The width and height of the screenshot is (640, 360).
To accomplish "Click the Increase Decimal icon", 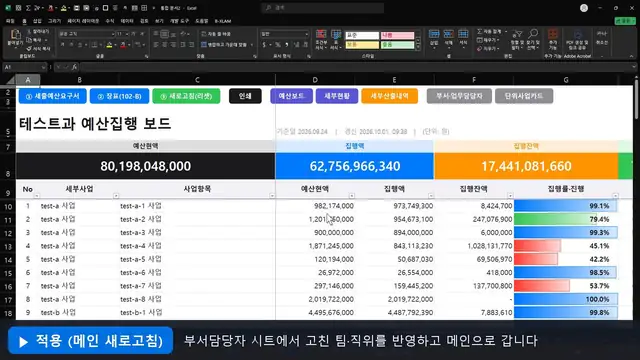I will coord(296,44).
